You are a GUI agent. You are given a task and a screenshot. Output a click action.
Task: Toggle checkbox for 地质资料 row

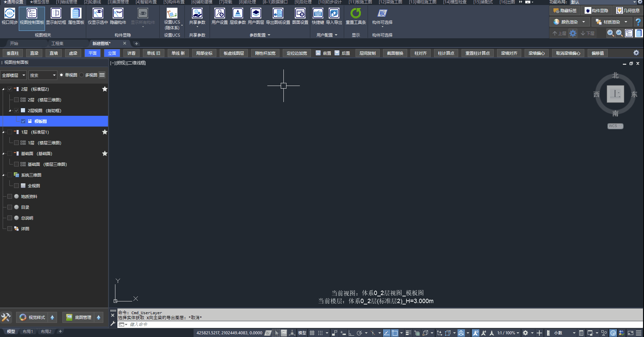click(x=10, y=196)
